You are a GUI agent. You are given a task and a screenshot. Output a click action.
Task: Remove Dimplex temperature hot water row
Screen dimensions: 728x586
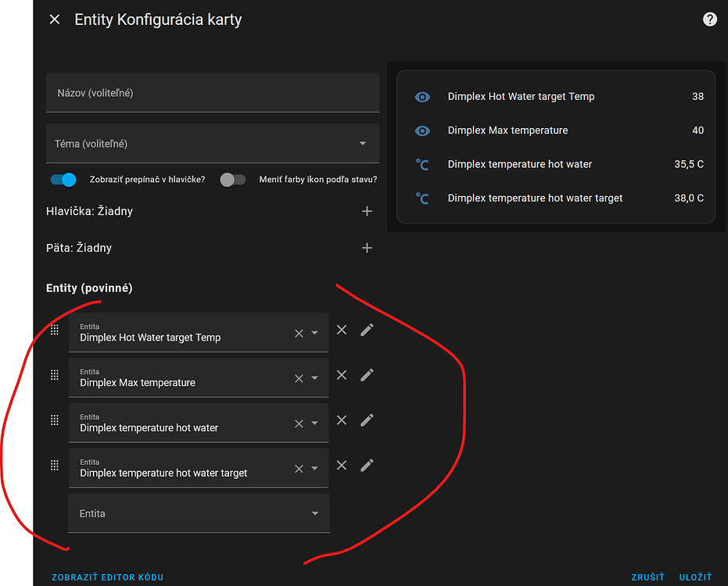(342, 420)
